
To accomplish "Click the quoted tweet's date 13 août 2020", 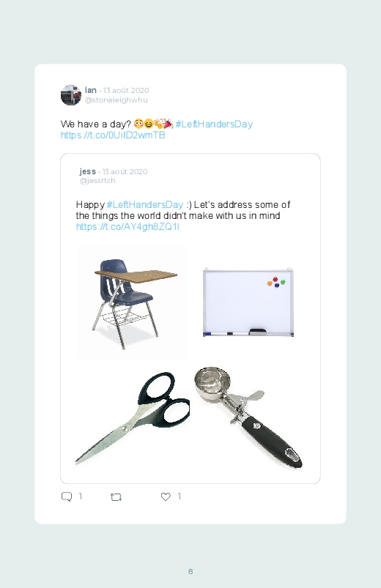I will [125, 172].
